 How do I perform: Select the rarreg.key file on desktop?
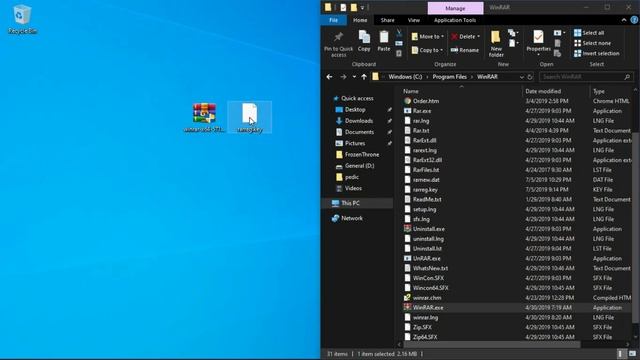point(249,118)
